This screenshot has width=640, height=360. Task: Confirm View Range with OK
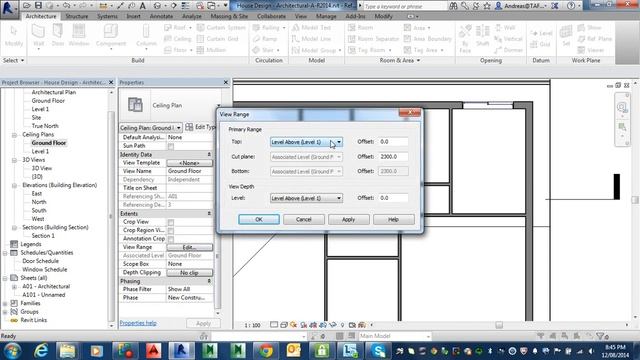(259, 220)
